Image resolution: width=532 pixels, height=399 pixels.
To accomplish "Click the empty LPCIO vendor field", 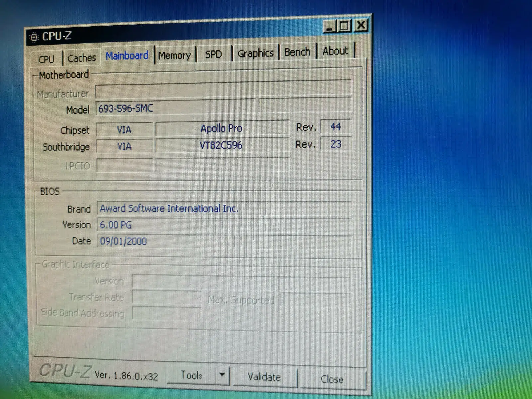I will tap(124, 165).
